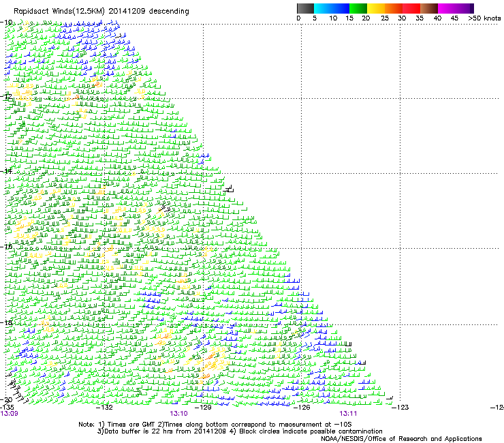Click the NOAA/NESDIS credit text

(x=401, y=439)
